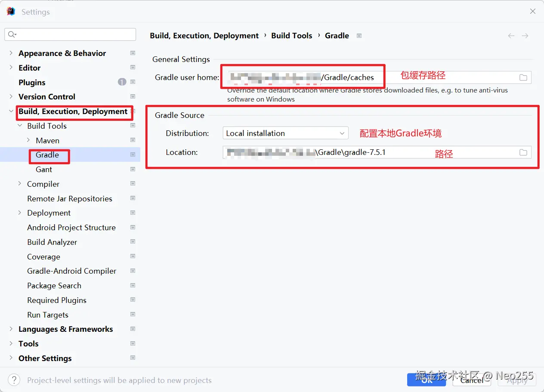This screenshot has width=544, height=392.
Task: Click the project-level icon in Deployment row
Action: click(133, 213)
